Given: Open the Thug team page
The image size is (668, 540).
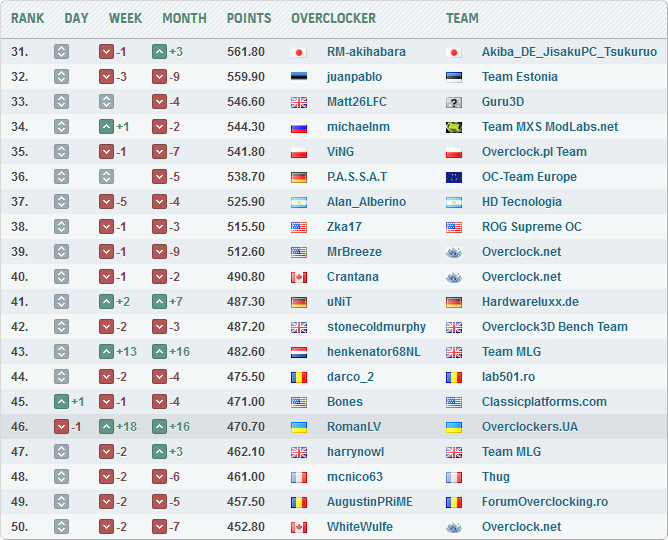Looking at the screenshot, I should click(496, 477).
